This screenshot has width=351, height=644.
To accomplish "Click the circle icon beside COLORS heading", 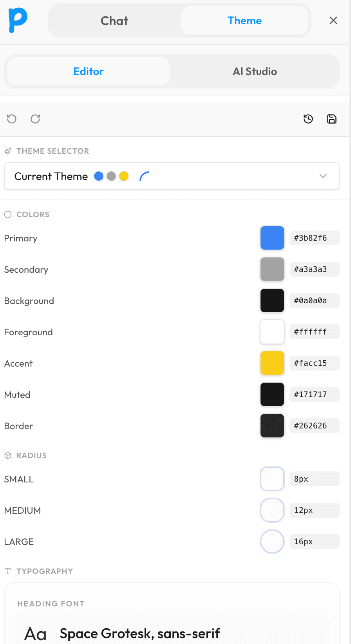I will pos(7,214).
